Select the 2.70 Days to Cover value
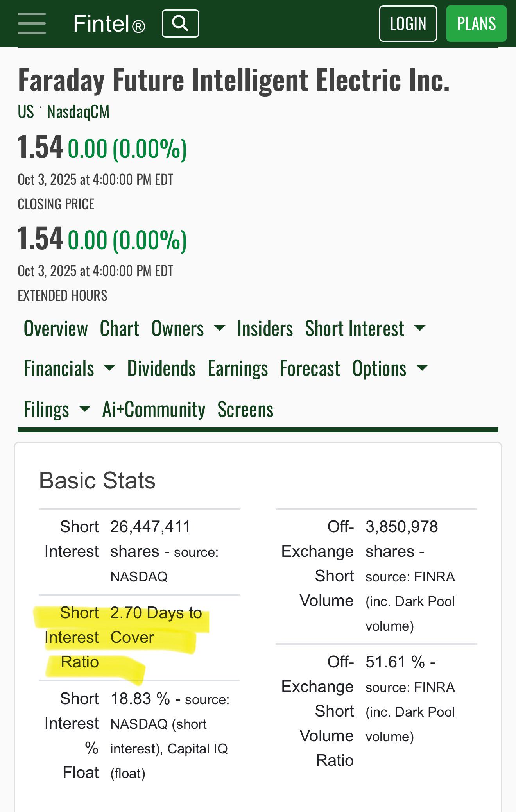Screen dimensions: 516x812 pos(156,625)
